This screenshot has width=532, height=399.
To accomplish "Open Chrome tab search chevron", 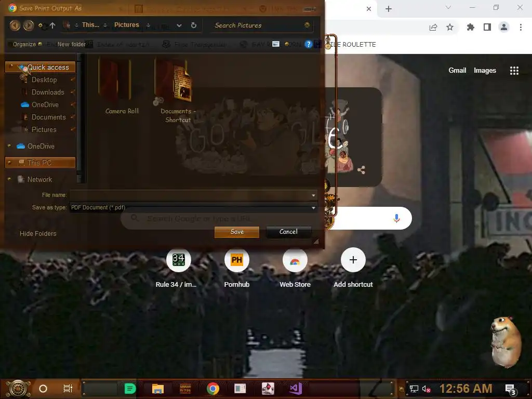I will tap(448, 7).
